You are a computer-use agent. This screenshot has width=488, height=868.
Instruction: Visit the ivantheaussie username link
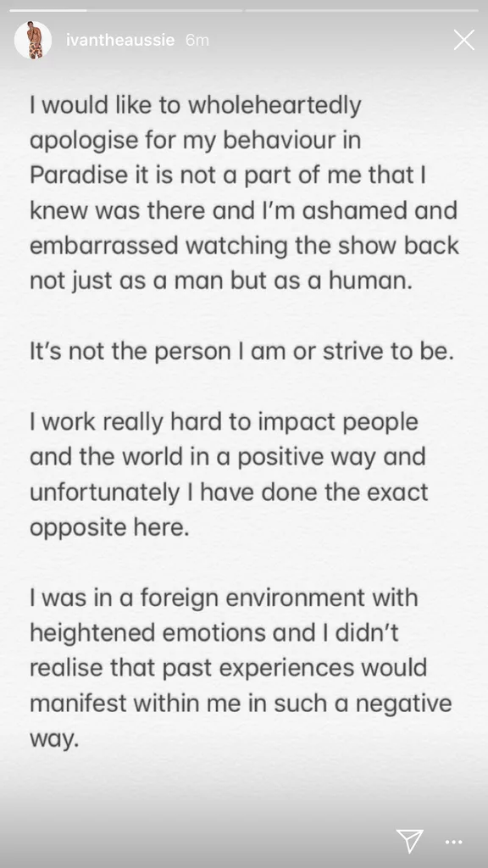pyautogui.click(x=120, y=41)
